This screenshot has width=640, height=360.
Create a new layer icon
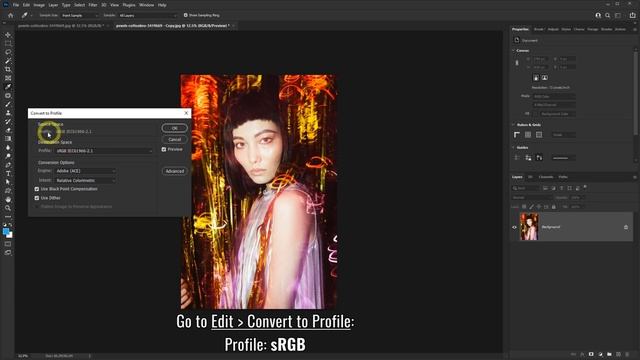point(618,354)
